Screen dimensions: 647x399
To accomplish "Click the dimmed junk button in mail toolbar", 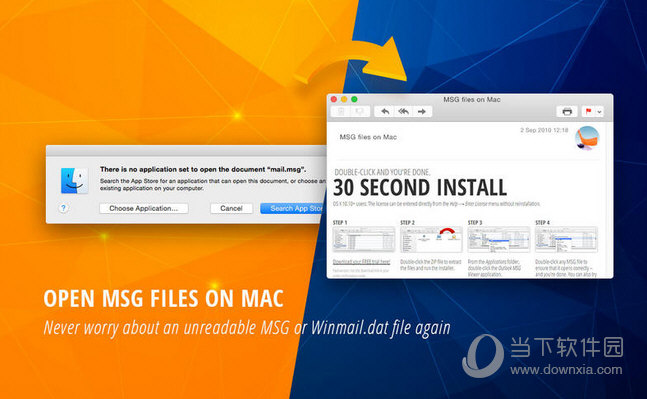I will tap(360, 111).
